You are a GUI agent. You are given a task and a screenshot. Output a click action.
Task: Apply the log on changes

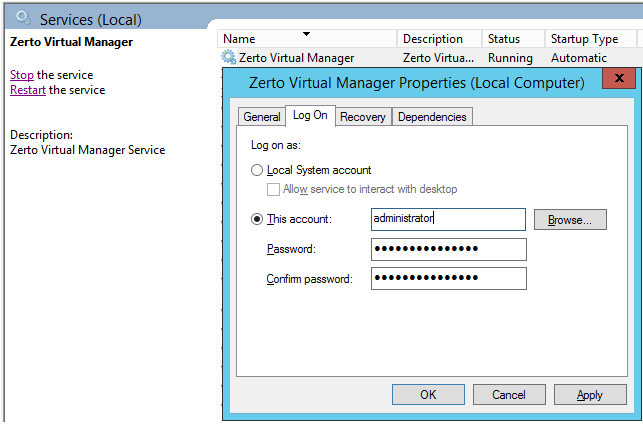click(590, 395)
